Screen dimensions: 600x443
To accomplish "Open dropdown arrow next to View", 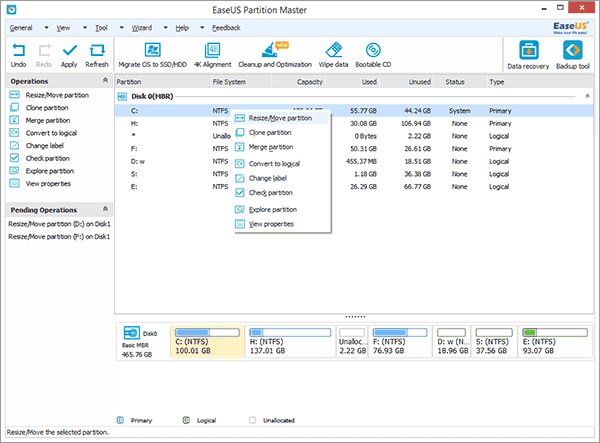I will coord(85,28).
